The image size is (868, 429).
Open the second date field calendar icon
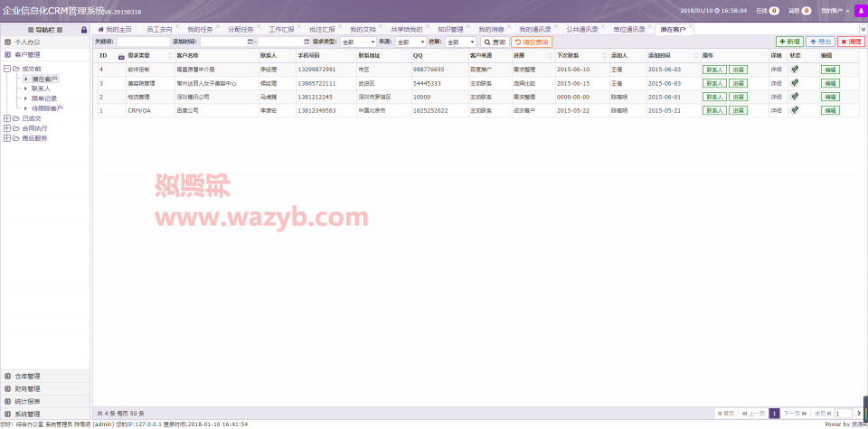click(307, 42)
